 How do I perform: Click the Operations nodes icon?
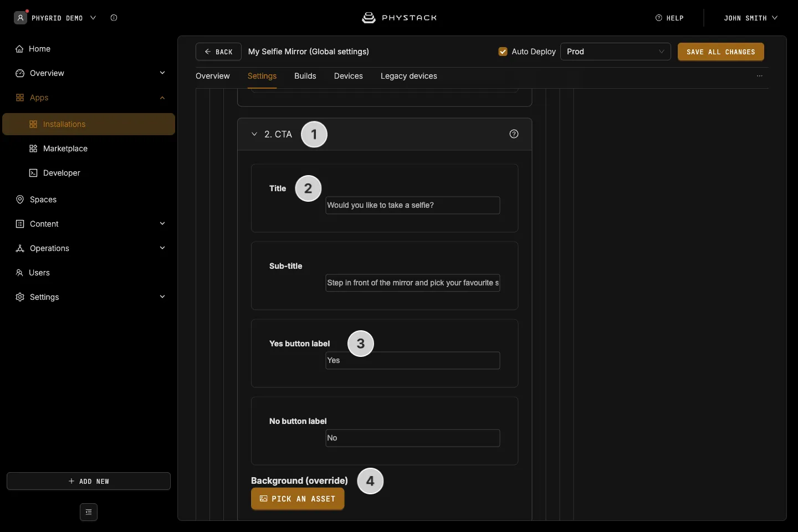[20, 248]
